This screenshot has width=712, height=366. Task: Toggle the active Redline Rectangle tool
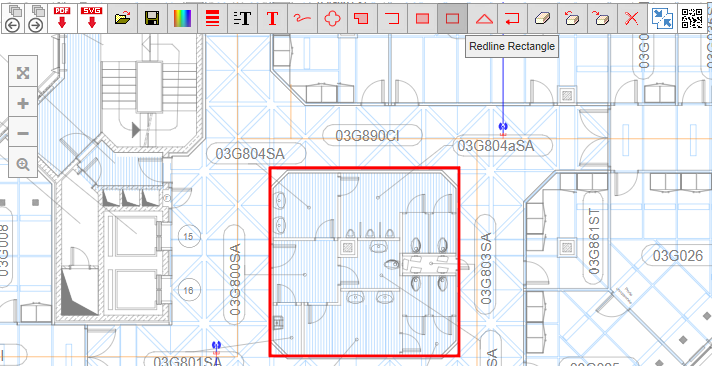pos(452,18)
